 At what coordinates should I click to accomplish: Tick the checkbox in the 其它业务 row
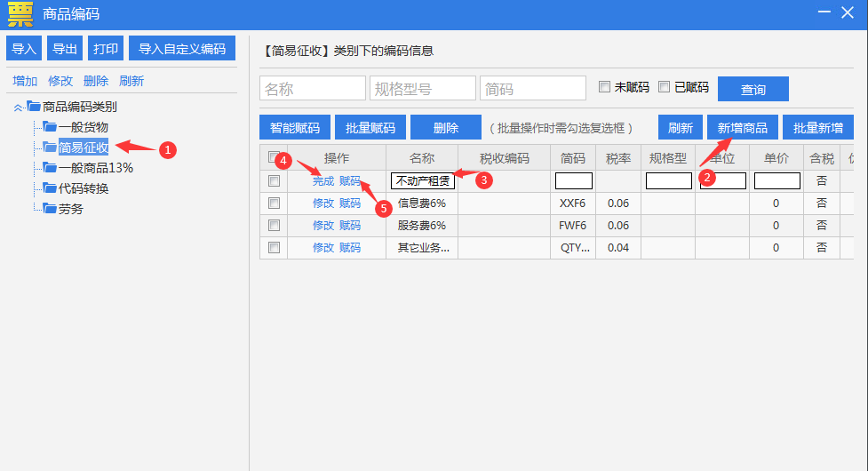[x=274, y=247]
